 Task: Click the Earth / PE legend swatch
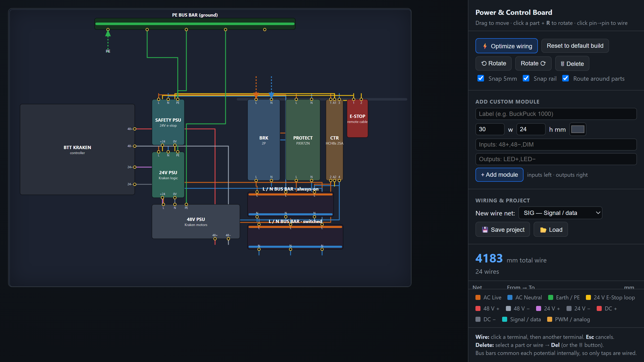point(550,297)
